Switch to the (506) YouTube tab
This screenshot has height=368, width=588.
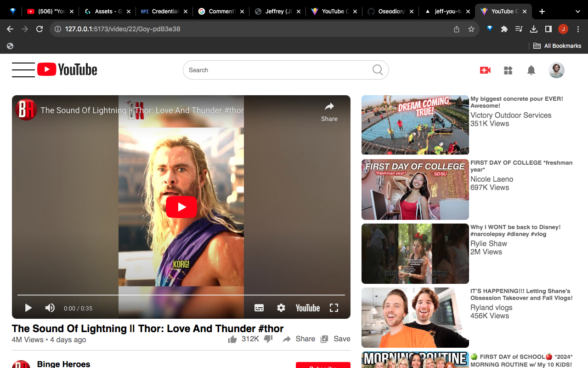pos(51,11)
